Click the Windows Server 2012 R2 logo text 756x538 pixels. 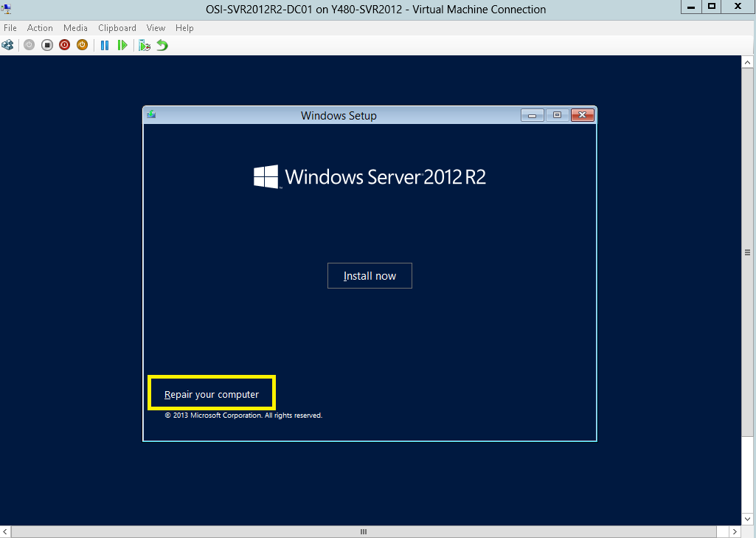385,177
